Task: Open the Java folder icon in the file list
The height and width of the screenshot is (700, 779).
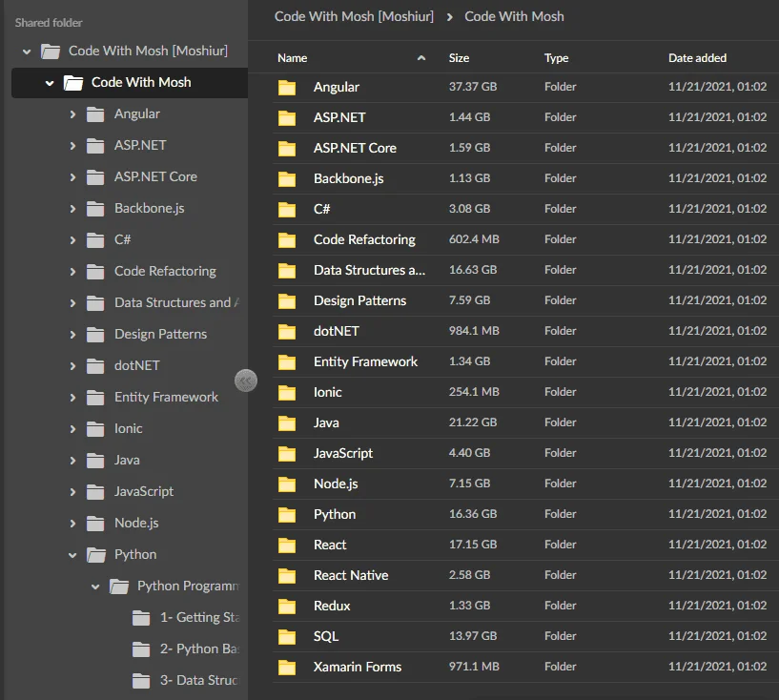Action: (x=287, y=423)
